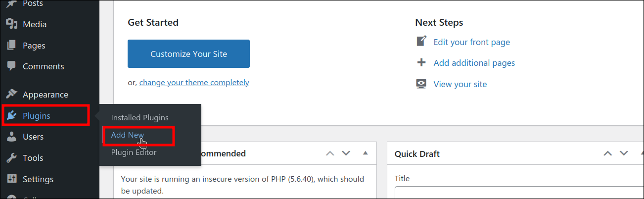Click the Users person icon

click(x=12, y=137)
